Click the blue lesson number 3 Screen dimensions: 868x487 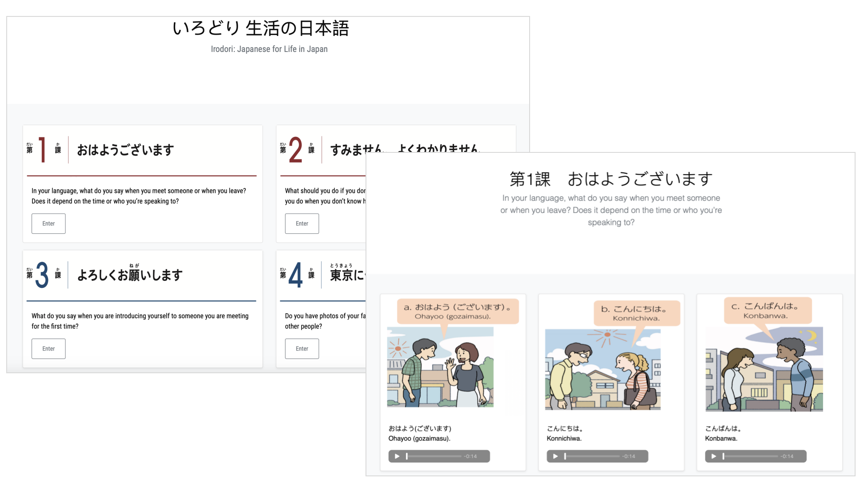(x=42, y=275)
